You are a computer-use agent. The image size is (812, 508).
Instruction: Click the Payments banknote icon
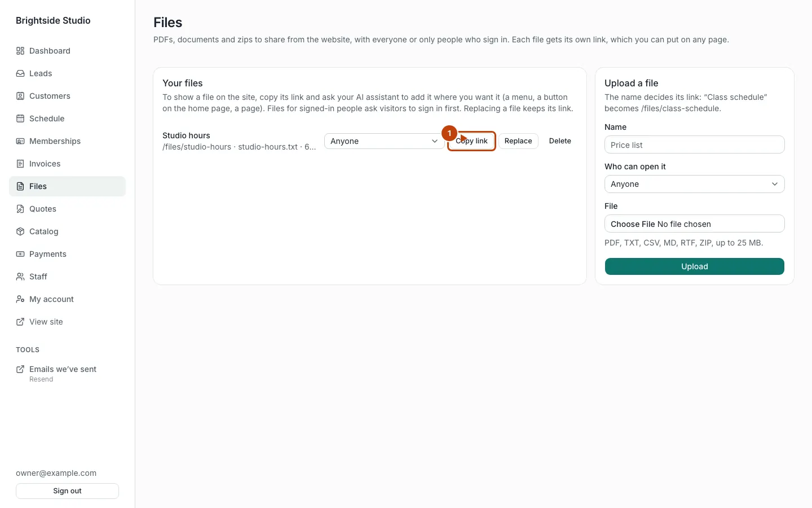tap(20, 254)
